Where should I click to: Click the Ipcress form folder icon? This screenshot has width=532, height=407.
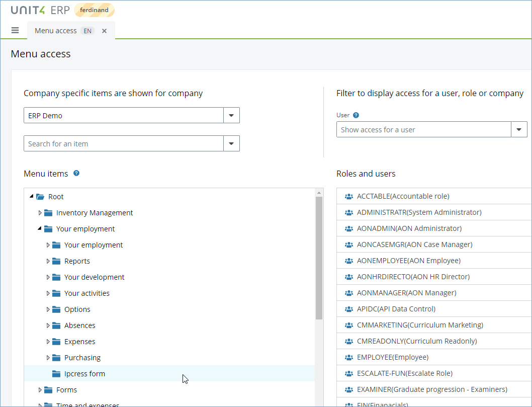56,374
